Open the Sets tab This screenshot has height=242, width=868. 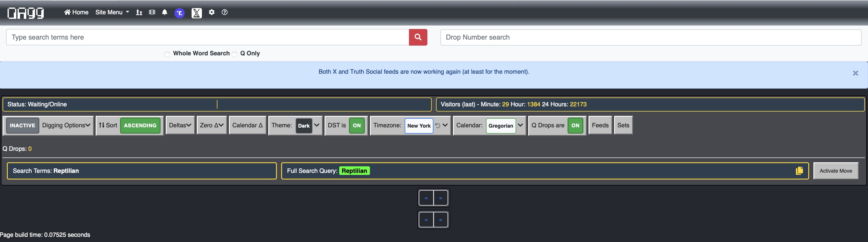pos(623,126)
